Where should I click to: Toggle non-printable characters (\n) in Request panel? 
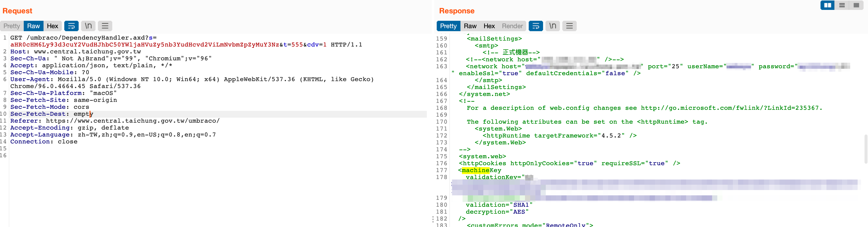[x=88, y=26]
